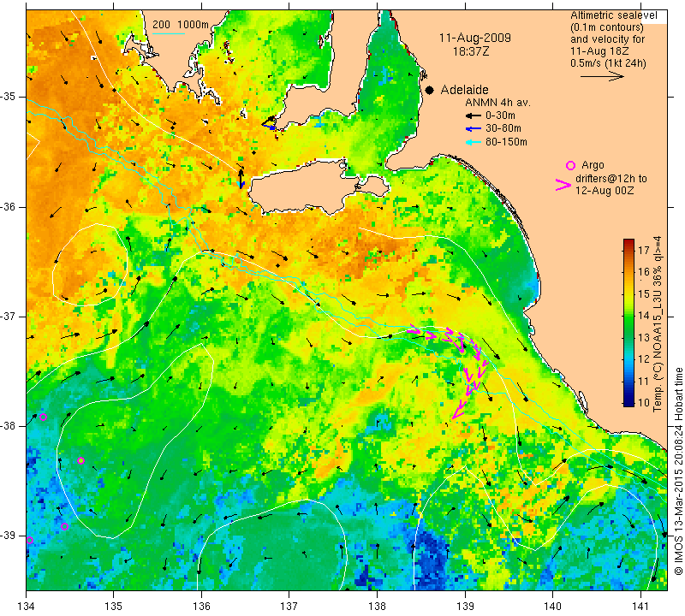The width and height of the screenshot is (685, 616).
Task: Click the blue 30-80m legend arrow
Action: point(474,129)
